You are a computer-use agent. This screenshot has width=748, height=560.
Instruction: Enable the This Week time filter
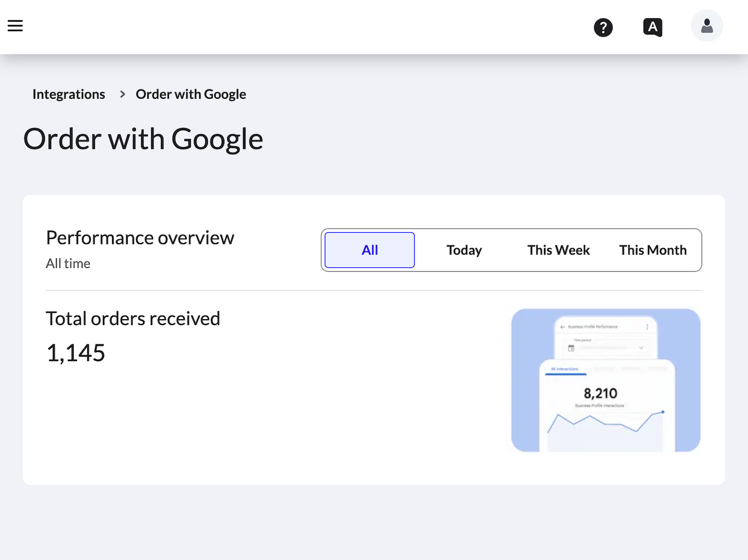tap(558, 250)
